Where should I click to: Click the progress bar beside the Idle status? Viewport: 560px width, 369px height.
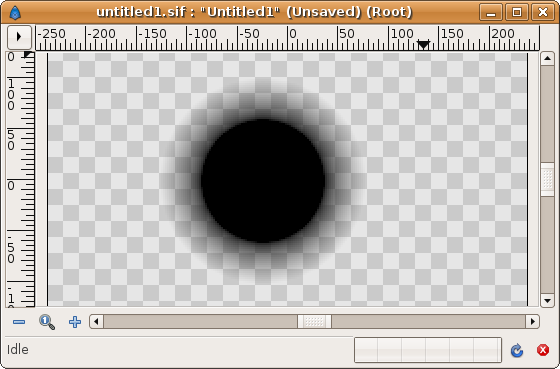(x=428, y=350)
